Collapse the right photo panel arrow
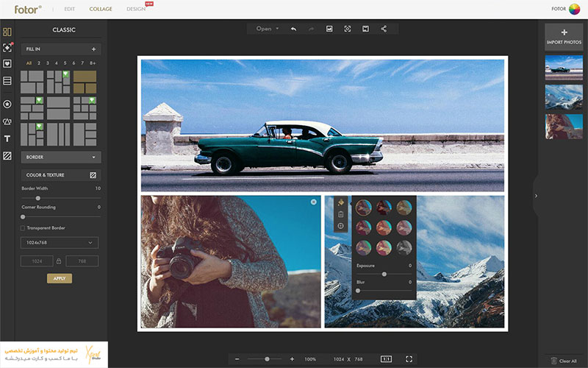The height and width of the screenshot is (368, 588). (x=536, y=196)
